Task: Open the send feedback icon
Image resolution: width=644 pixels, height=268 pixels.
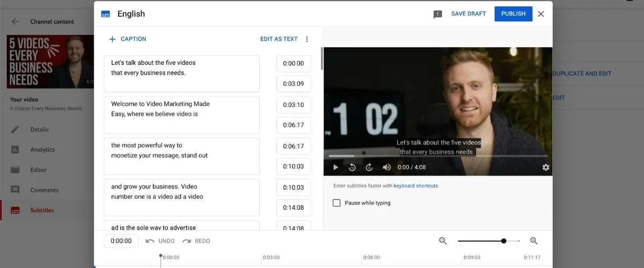Action: coord(438,14)
